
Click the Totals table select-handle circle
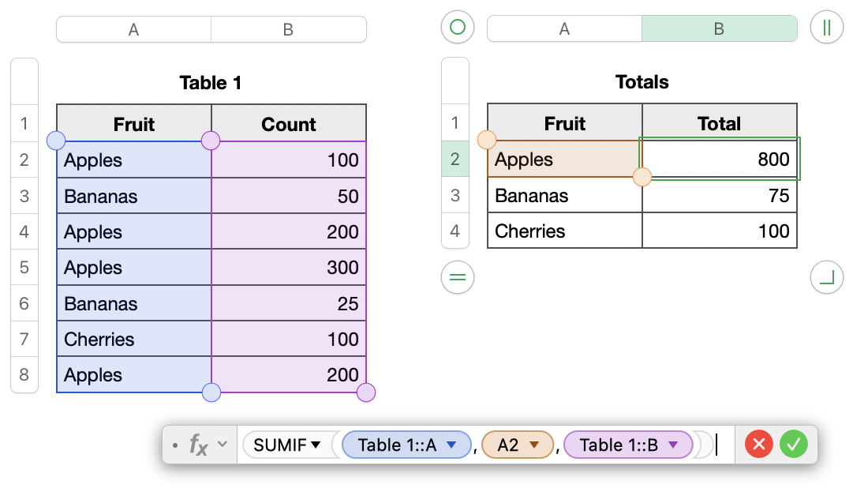click(x=457, y=28)
